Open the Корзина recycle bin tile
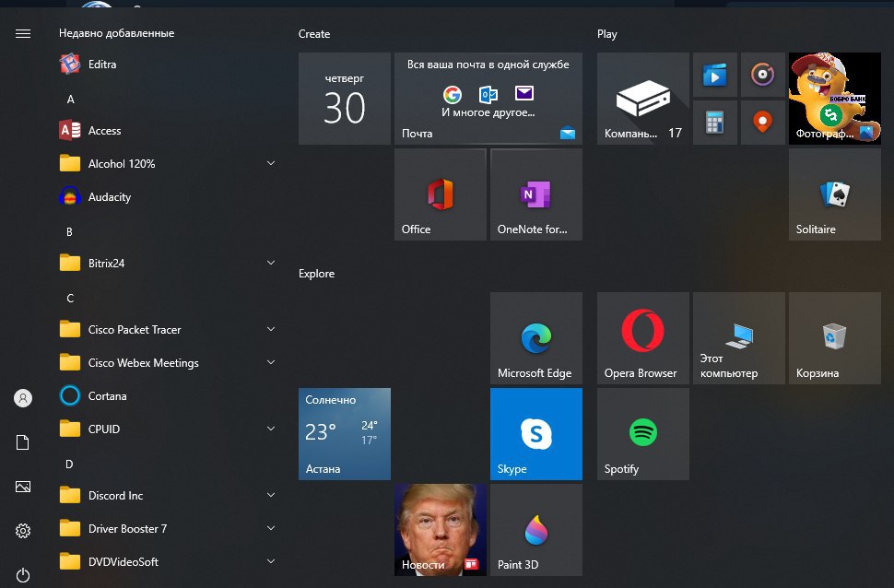Viewport: 894px width, 588px height. (835, 338)
